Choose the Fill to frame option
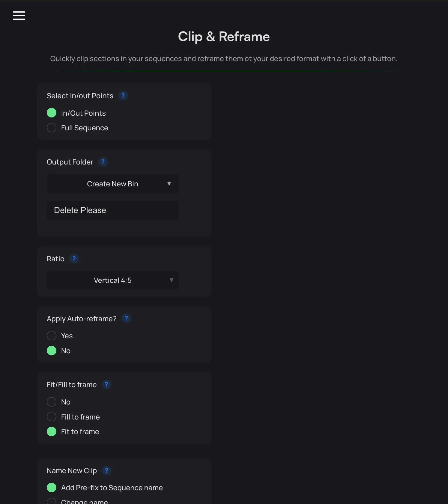 point(52,417)
